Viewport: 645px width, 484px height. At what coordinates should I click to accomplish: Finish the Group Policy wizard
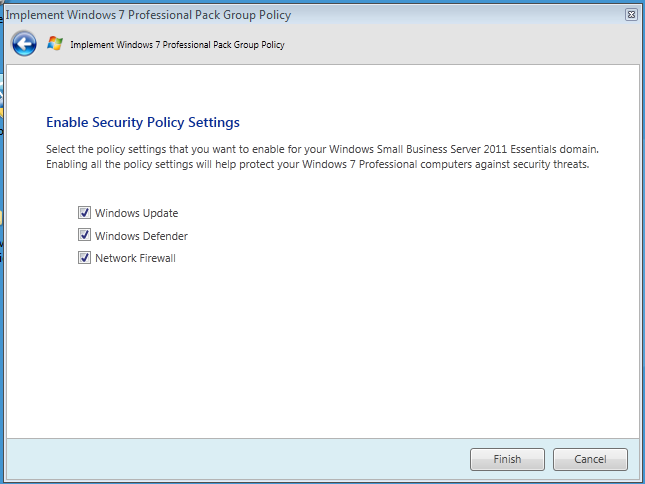[507, 459]
